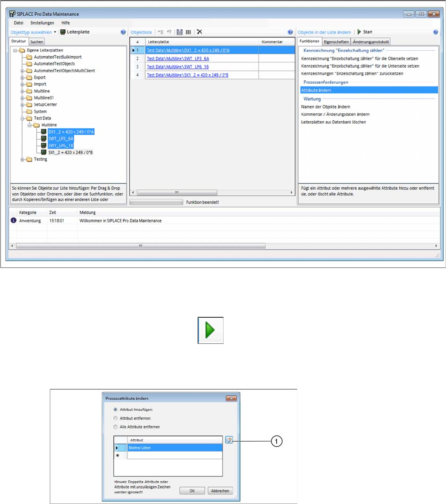Switch to the Suchen tab

pyautogui.click(x=37, y=42)
